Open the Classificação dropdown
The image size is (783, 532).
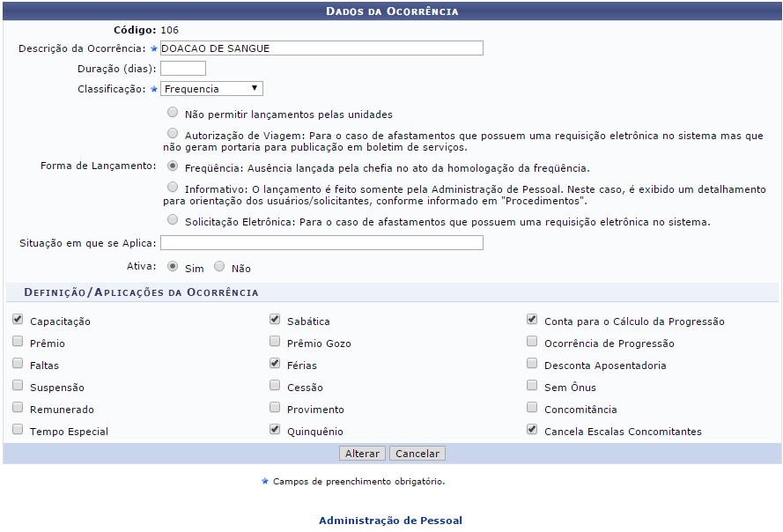click(211, 88)
